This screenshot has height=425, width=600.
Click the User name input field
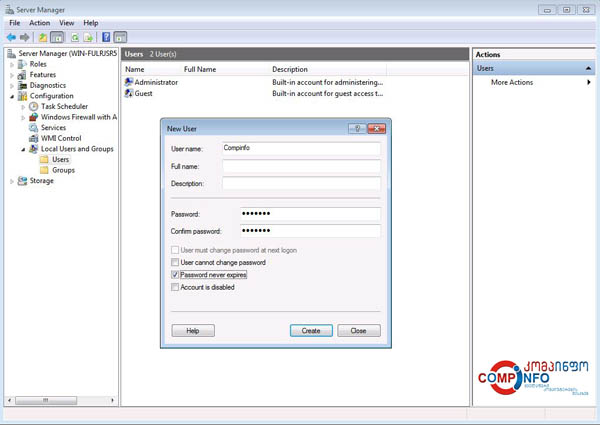point(301,148)
